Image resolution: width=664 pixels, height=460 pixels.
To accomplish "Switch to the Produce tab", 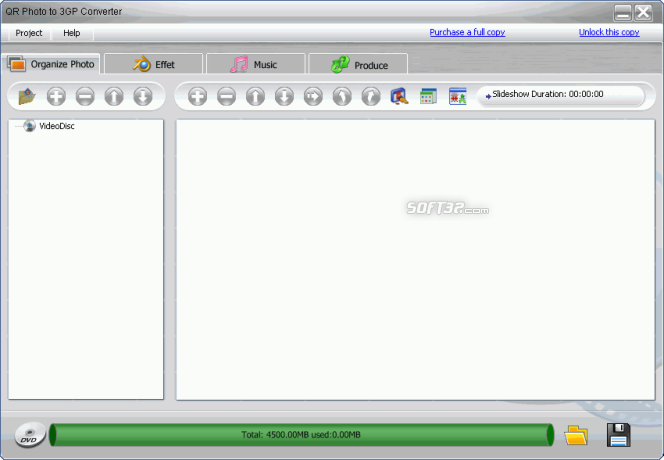I will coord(358,64).
